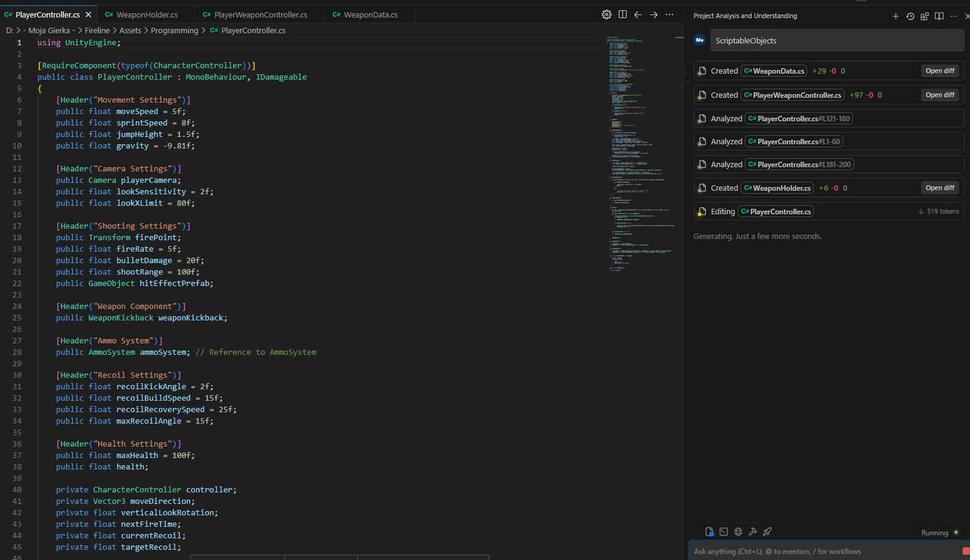Open chat panel more options ellipsis
Screen dimensions: 970x560
pos(954,16)
